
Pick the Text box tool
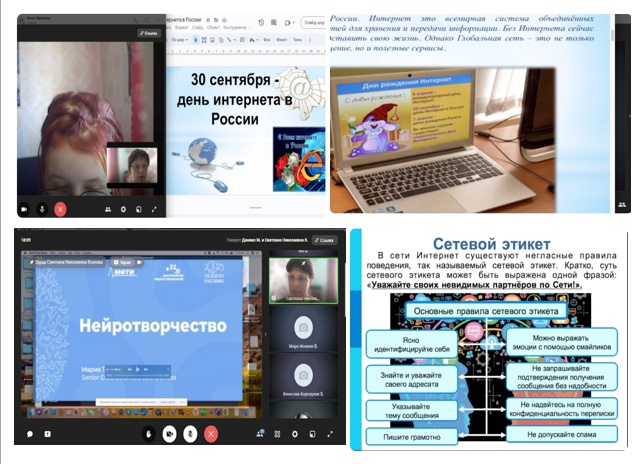pos(204,40)
